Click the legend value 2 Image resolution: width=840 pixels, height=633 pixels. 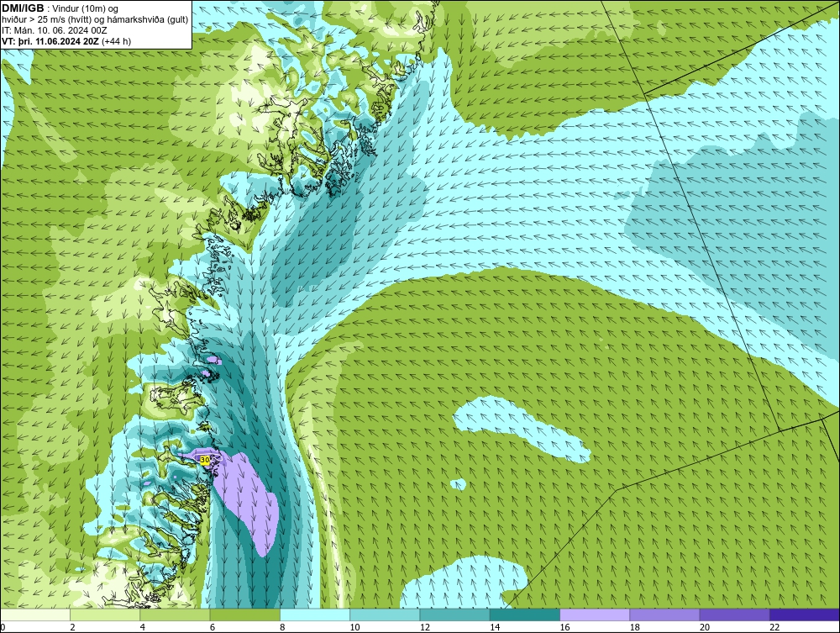point(73,627)
